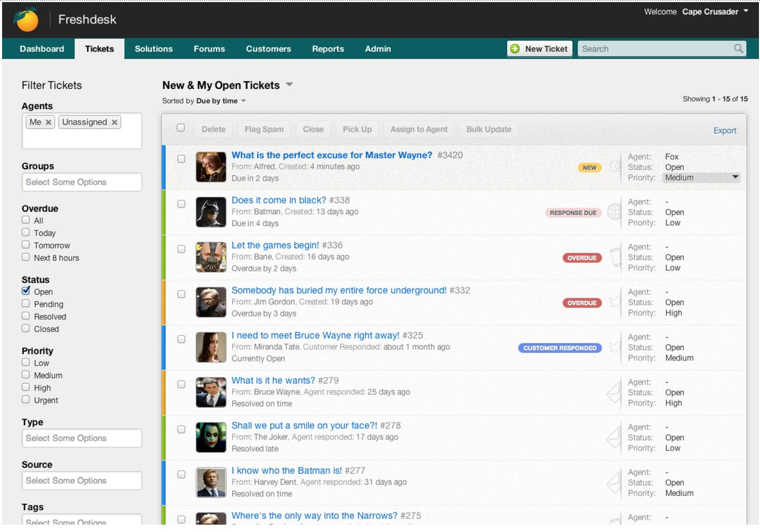Click the search magnifier icon

click(x=738, y=49)
